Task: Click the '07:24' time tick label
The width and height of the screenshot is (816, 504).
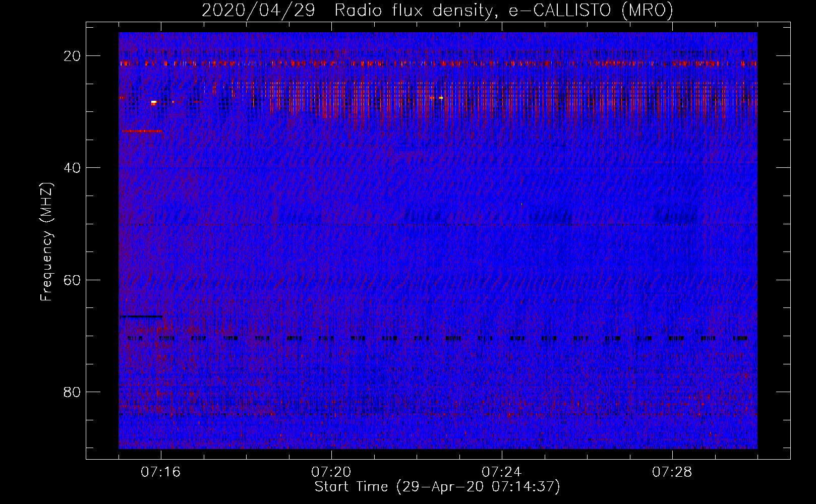Action: [x=502, y=472]
